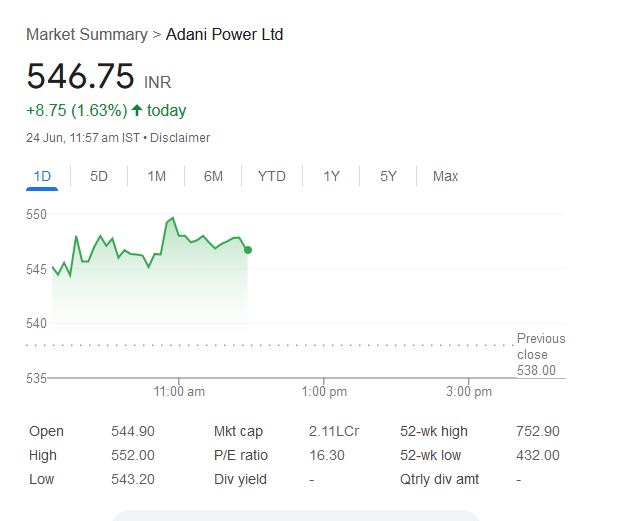Switch to the 5Y chart tab

(x=388, y=176)
